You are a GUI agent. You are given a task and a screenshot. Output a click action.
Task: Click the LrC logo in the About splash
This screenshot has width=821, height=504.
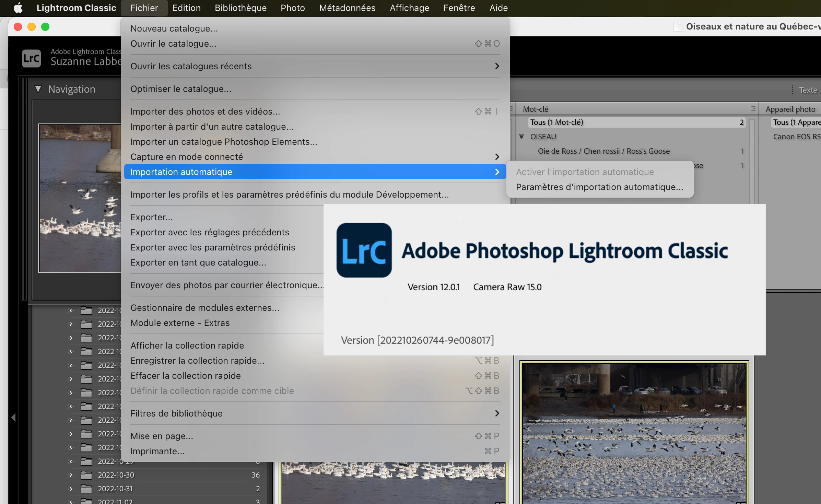364,250
